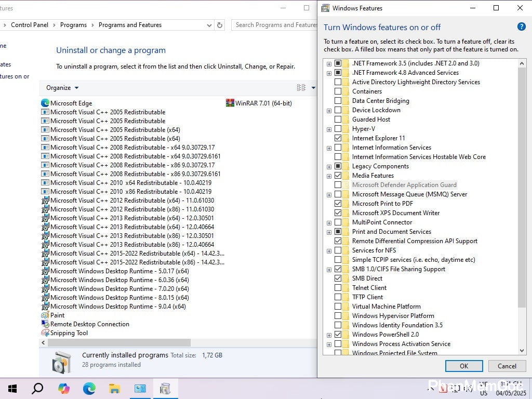
Task: Click the Programs breadcrumb in address bar
Action: pos(73,25)
